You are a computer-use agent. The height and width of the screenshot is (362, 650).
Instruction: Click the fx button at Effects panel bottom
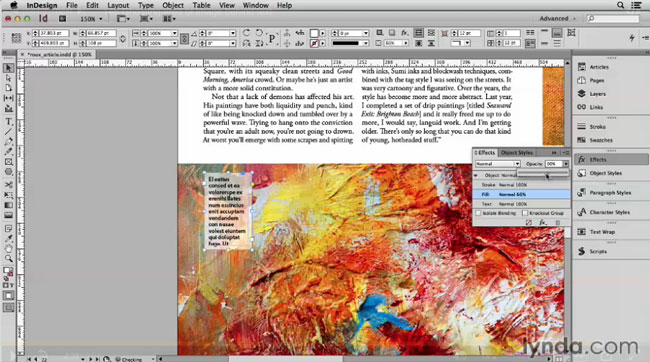click(x=543, y=223)
